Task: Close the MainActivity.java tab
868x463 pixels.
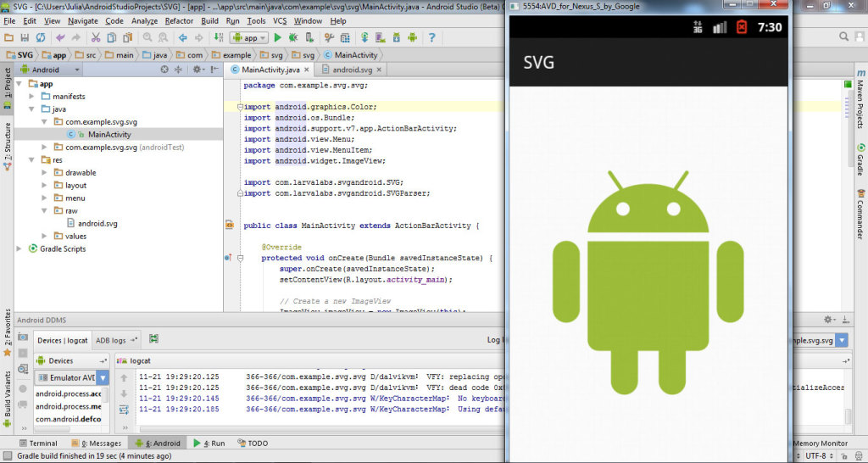Action: 306,70
